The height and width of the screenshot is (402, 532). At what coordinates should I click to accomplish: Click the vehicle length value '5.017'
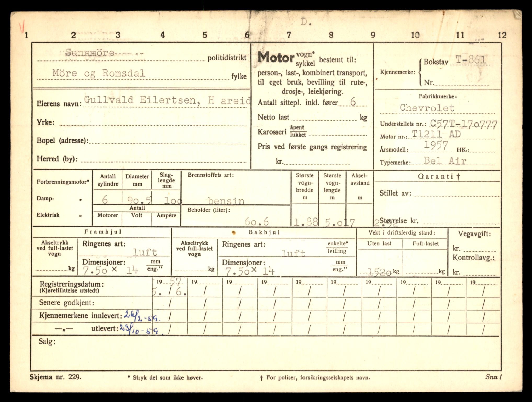(340, 223)
